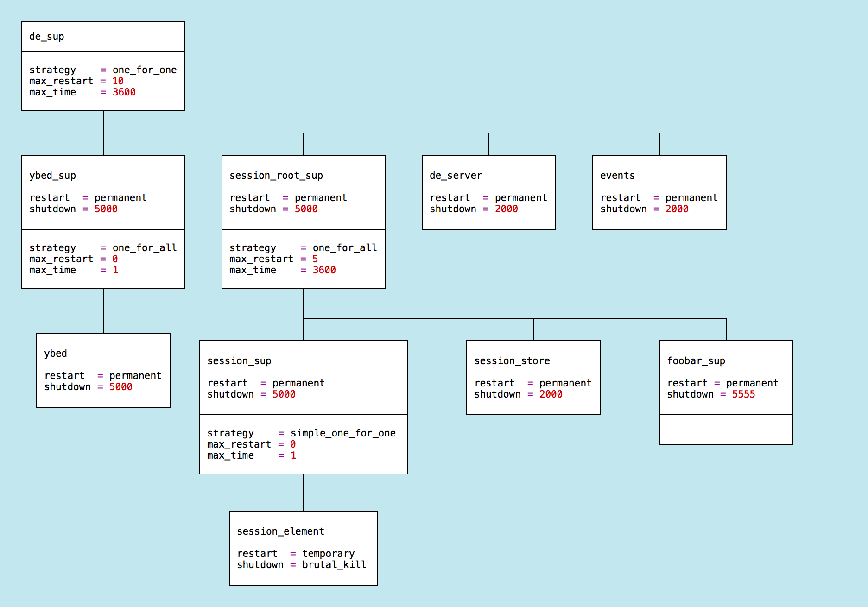Click restart value permanent in de_server
Screen dimensions: 868x607
521,198
